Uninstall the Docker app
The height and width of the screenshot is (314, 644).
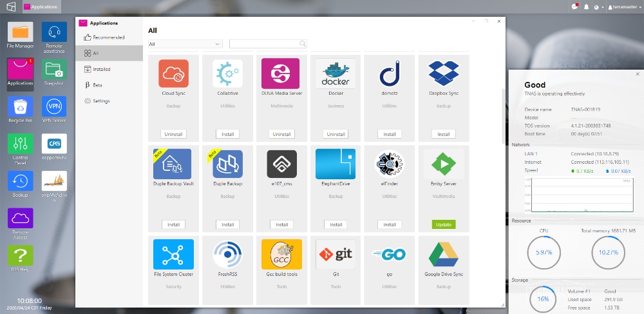pyautogui.click(x=336, y=134)
